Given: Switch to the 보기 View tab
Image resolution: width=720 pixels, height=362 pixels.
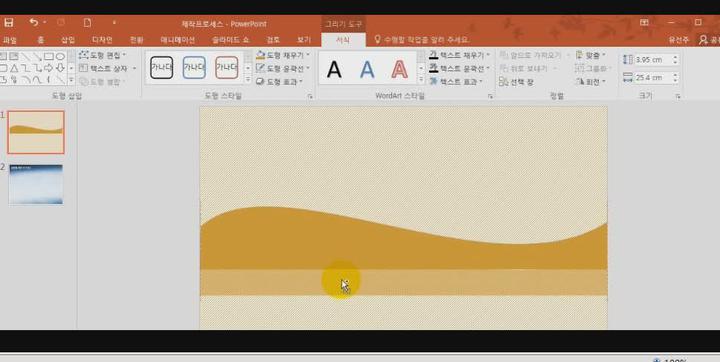Looking at the screenshot, I should pos(304,40).
